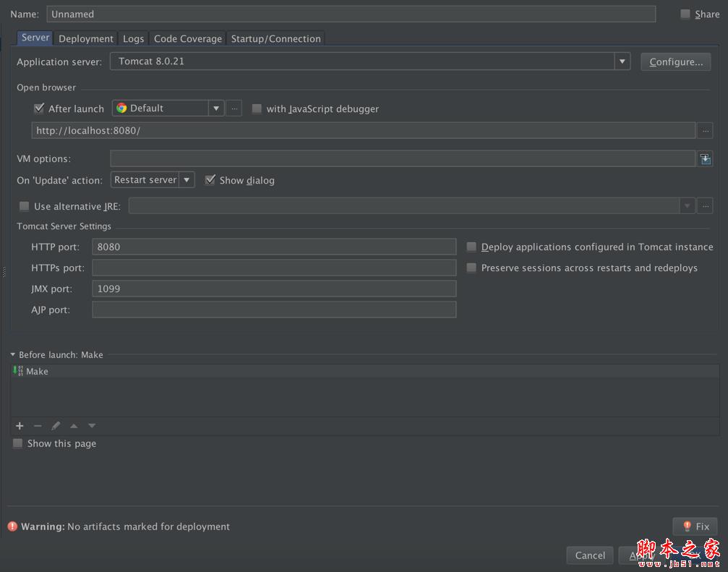Switch to Startup/Connection tab
Image resolution: width=728 pixels, height=572 pixels.
275,39
